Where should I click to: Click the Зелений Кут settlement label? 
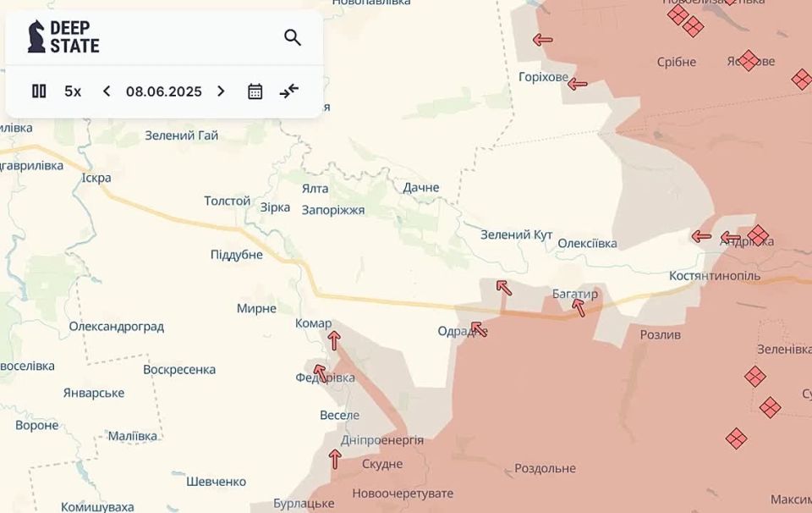click(x=516, y=234)
